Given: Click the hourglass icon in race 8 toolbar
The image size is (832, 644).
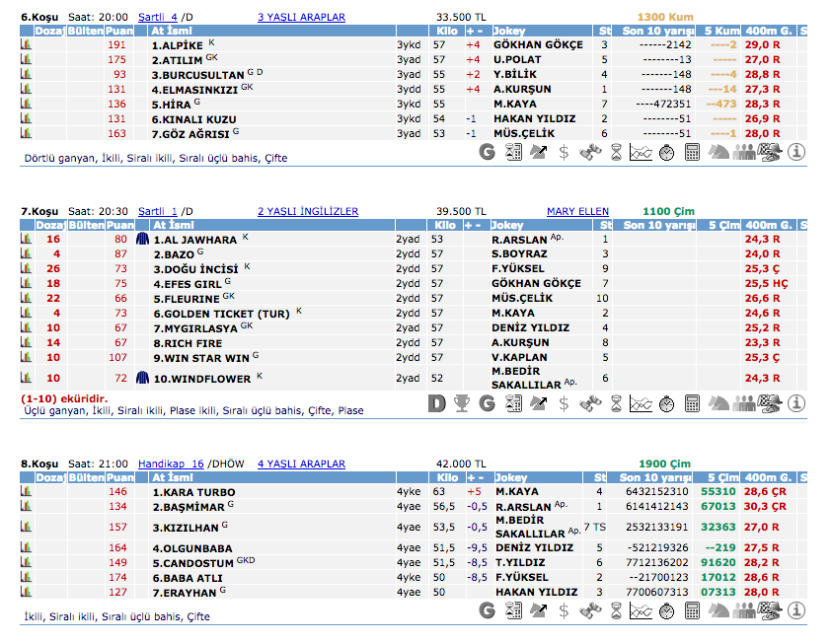Looking at the screenshot, I should (x=616, y=611).
